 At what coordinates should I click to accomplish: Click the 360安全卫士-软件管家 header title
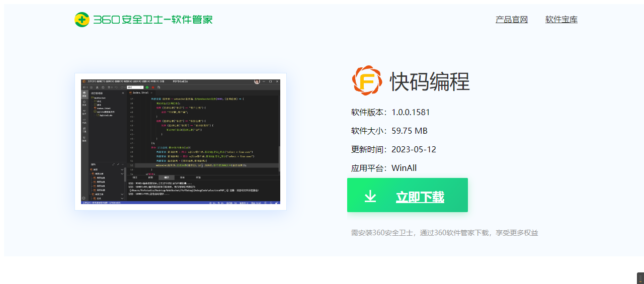[153, 20]
